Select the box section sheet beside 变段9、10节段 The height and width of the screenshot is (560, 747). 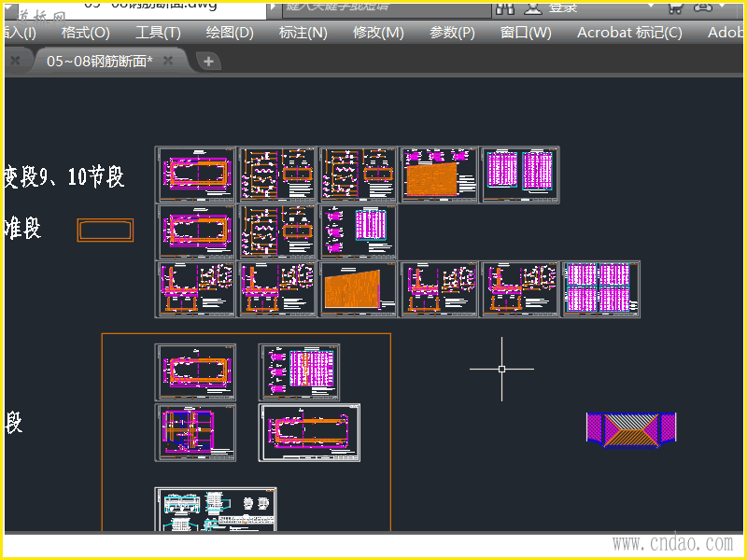point(195,175)
